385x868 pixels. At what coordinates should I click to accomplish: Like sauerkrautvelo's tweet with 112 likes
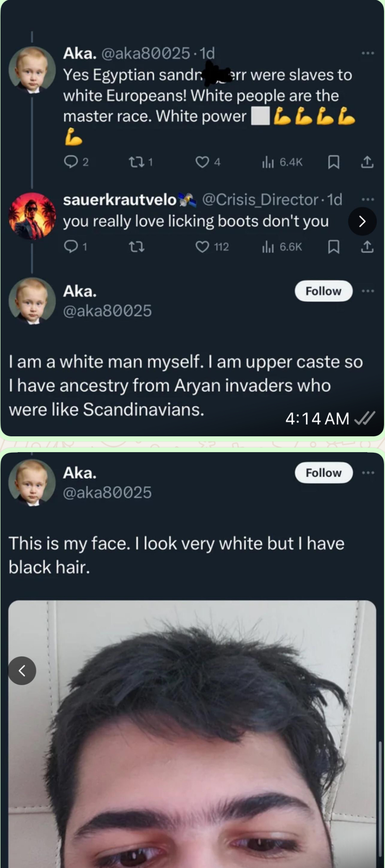pos(202,246)
